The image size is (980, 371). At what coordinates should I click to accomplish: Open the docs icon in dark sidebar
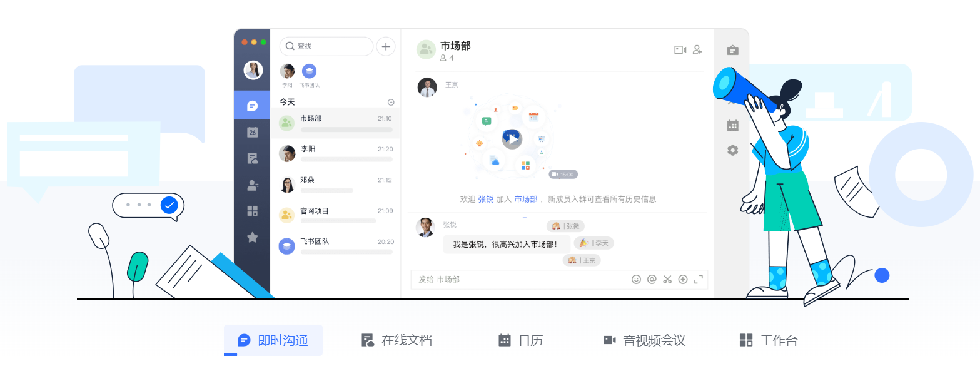coord(252,158)
